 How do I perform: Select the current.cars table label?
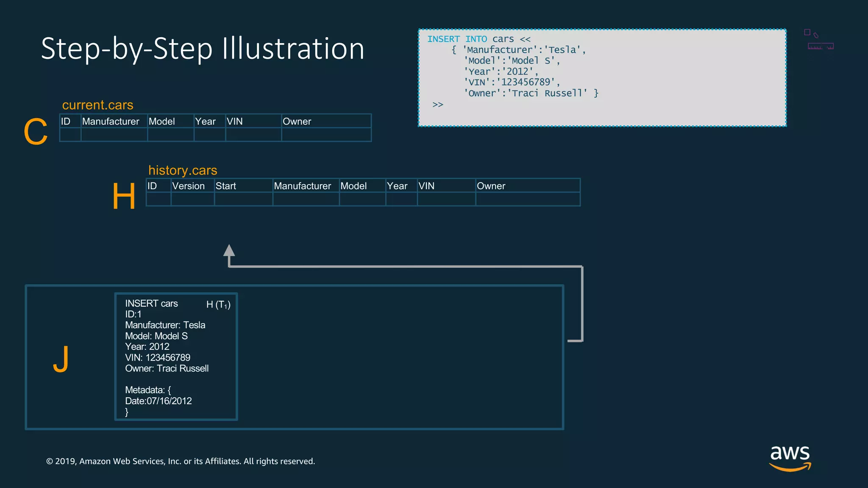click(x=97, y=105)
